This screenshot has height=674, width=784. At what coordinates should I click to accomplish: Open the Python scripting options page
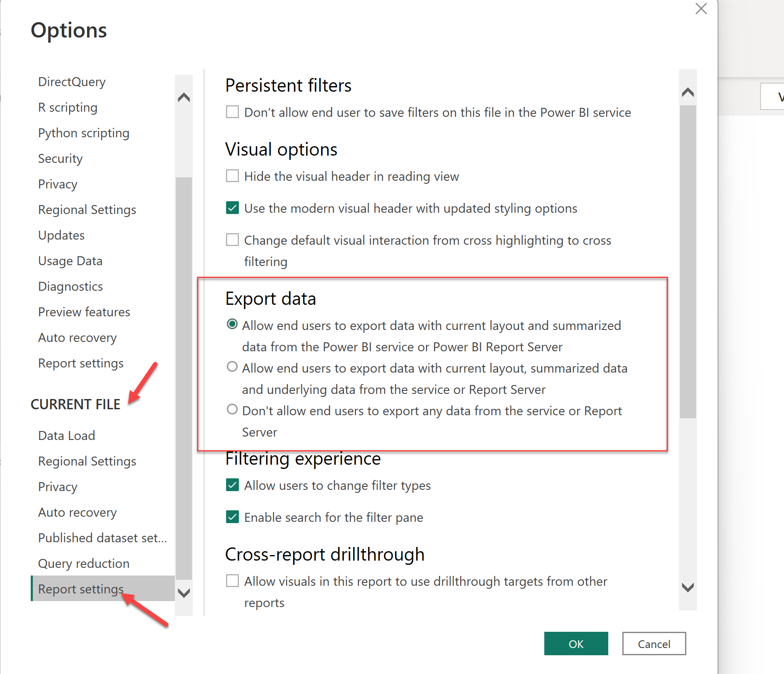click(84, 133)
